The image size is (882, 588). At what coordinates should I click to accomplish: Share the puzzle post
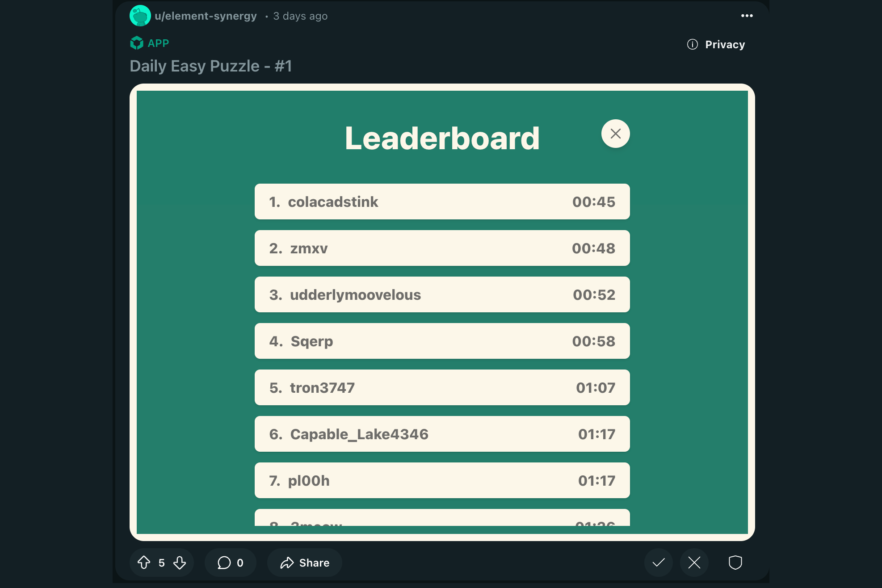point(305,563)
